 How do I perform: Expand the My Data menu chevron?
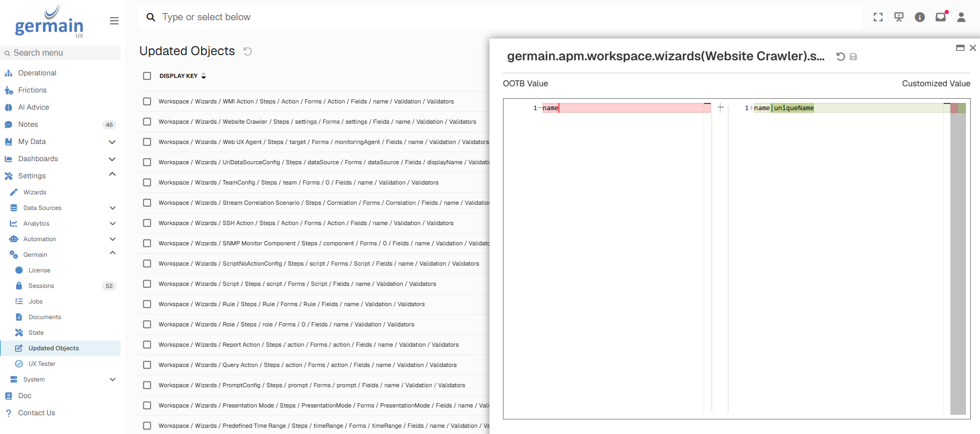112,142
